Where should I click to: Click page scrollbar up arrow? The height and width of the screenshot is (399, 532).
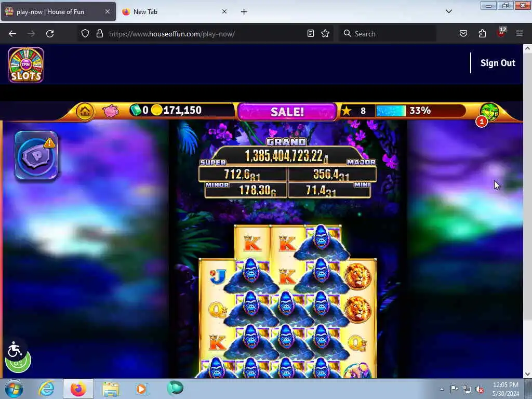tap(527, 48)
